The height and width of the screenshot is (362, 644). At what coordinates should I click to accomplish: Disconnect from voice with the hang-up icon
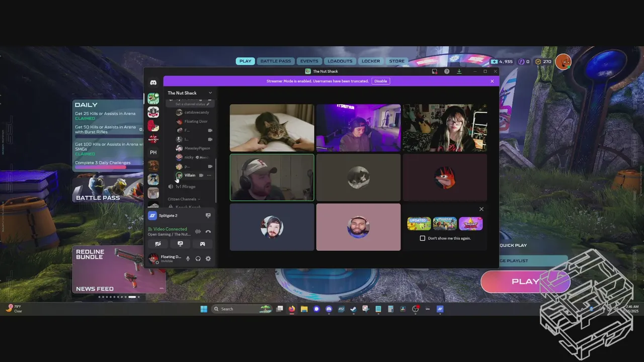[208, 232]
